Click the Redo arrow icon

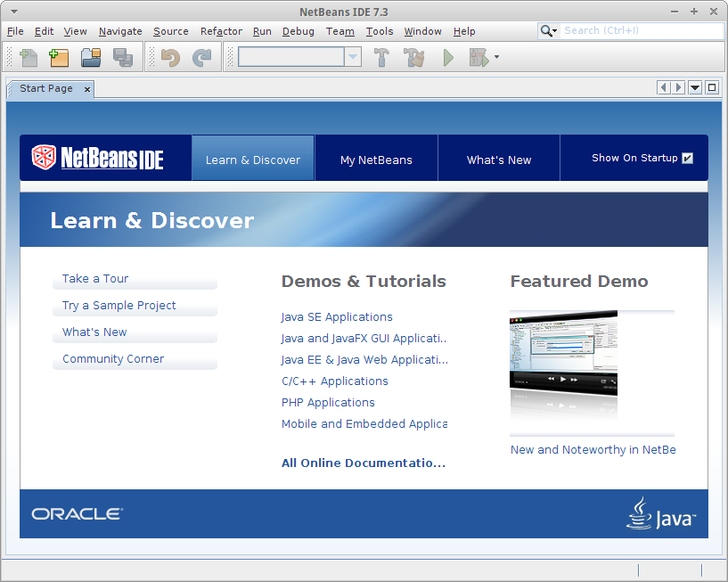click(202, 58)
